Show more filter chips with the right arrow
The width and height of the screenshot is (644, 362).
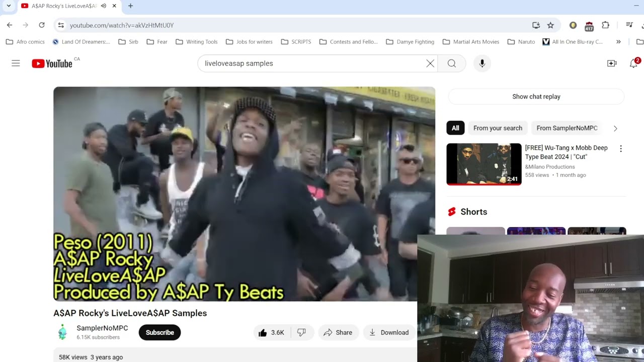[x=615, y=128]
